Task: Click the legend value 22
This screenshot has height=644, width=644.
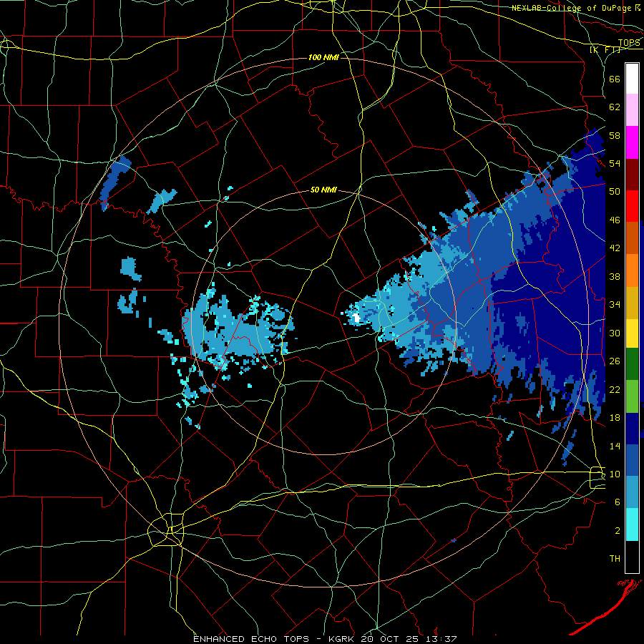Action: tap(615, 389)
